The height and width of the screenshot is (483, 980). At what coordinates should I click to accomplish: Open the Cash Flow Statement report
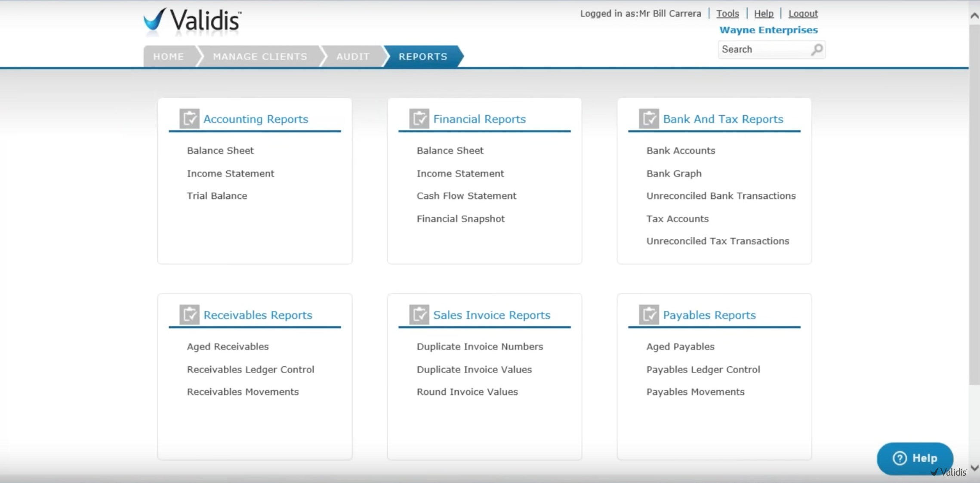466,195
